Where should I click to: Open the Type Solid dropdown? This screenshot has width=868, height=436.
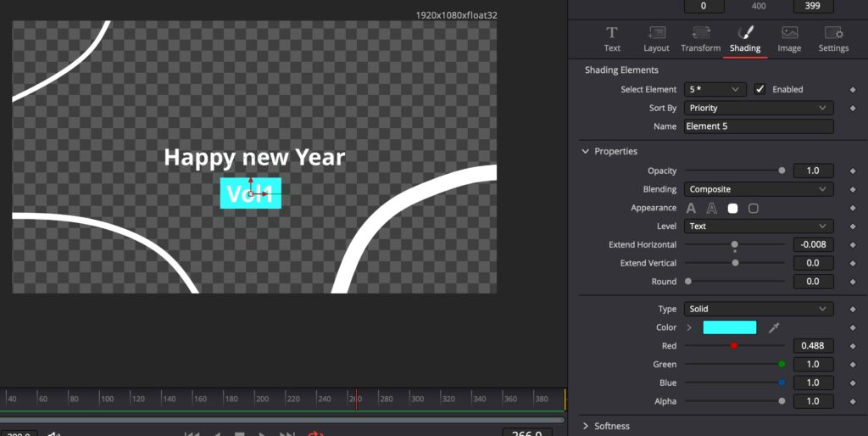click(759, 309)
